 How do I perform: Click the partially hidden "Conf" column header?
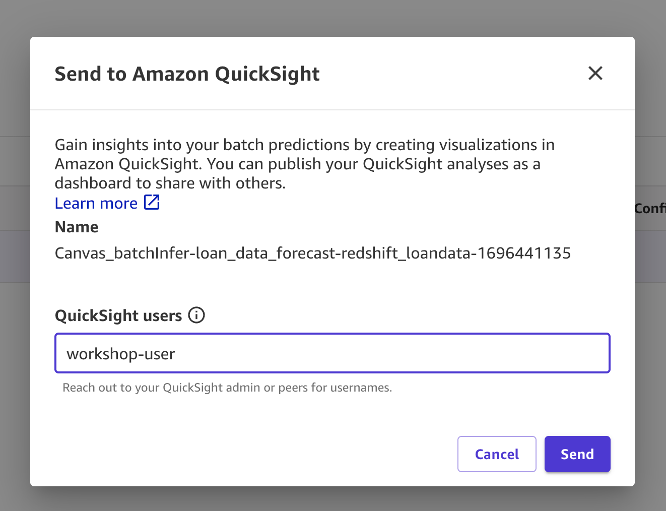[650, 208]
